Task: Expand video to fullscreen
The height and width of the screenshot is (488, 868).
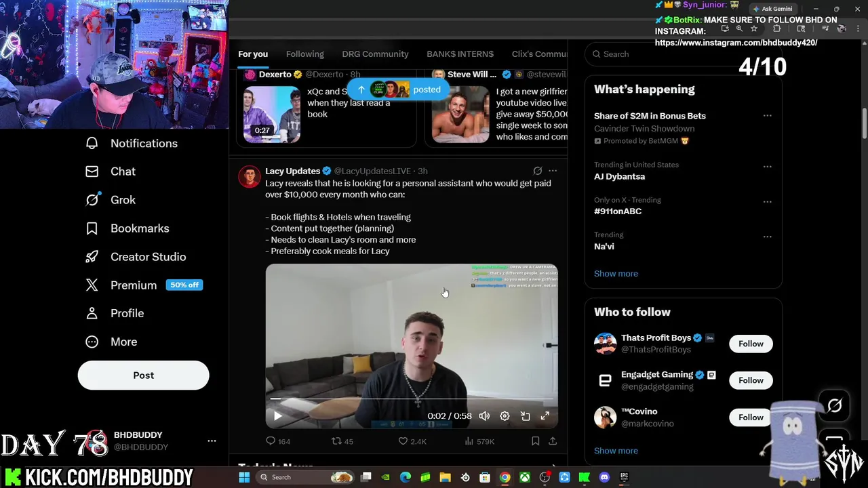Action: pyautogui.click(x=545, y=416)
